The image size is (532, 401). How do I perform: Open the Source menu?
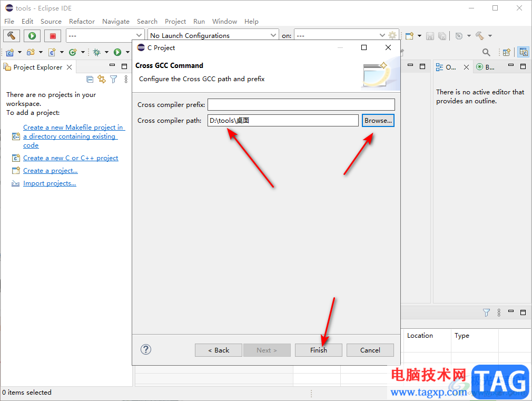pyautogui.click(x=51, y=22)
